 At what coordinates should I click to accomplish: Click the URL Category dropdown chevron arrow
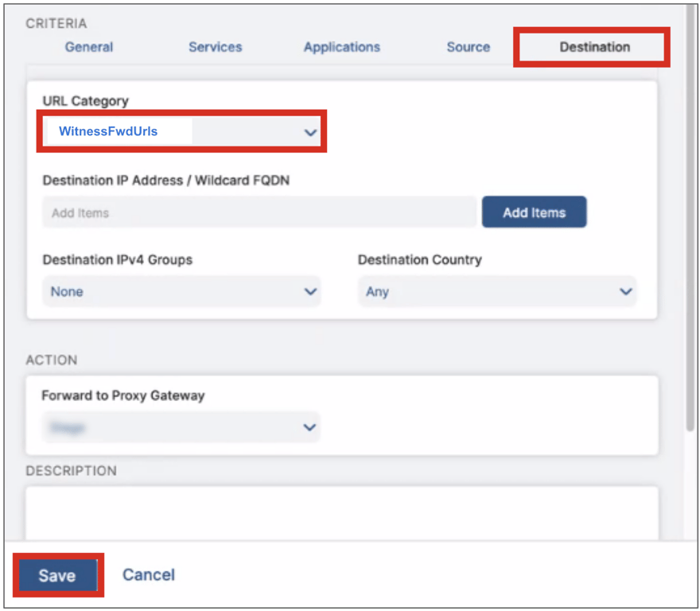pyautogui.click(x=310, y=133)
